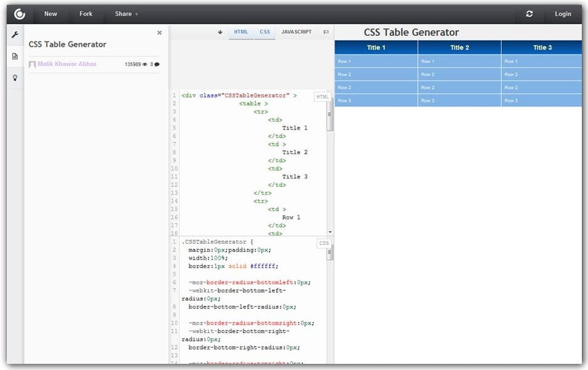Click the lightbulb icon in the sidebar
Image resolution: width=588 pixels, height=370 pixels.
tap(15, 76)
